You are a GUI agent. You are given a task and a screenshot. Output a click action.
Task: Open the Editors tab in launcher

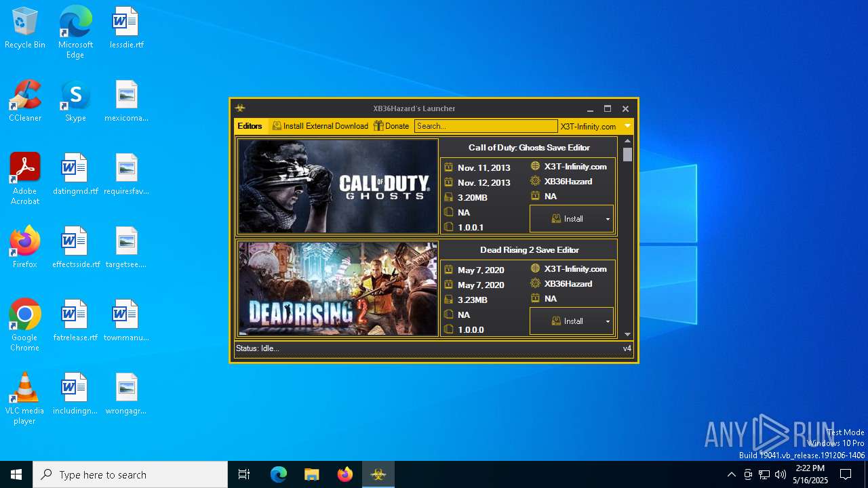[250, 126]
